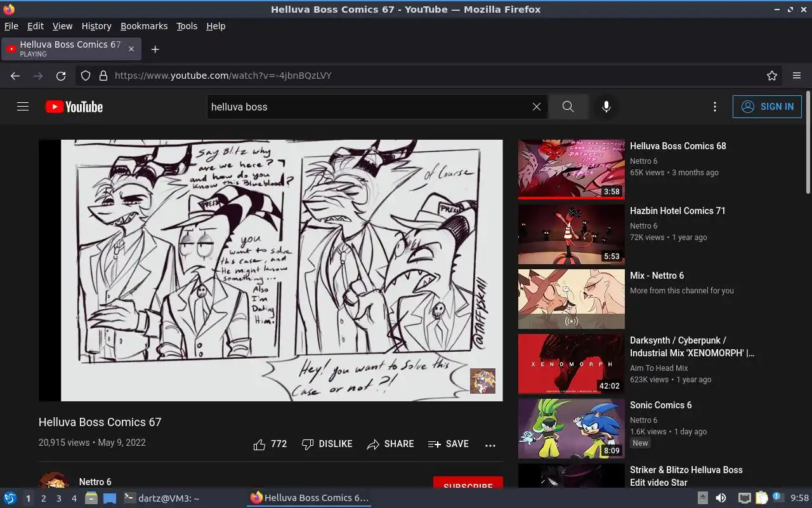Viewport: 812px width, 508px height.
Task: Go back with Firefox back arrow
Action: click(x=15, y=76)
